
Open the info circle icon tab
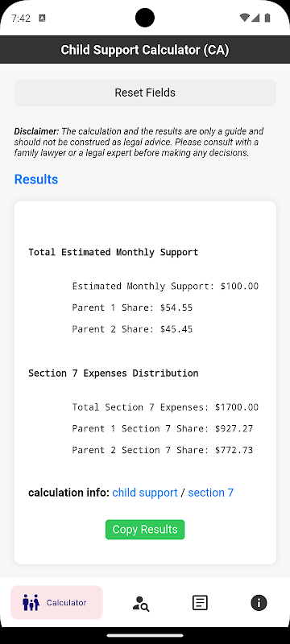pyautogui.click(x=259, y=603)
